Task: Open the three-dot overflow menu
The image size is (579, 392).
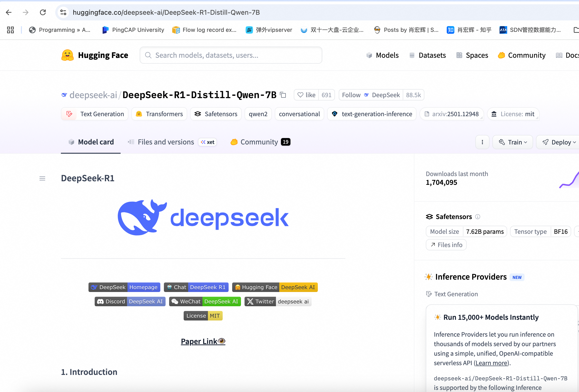Action: pos(482,142)
